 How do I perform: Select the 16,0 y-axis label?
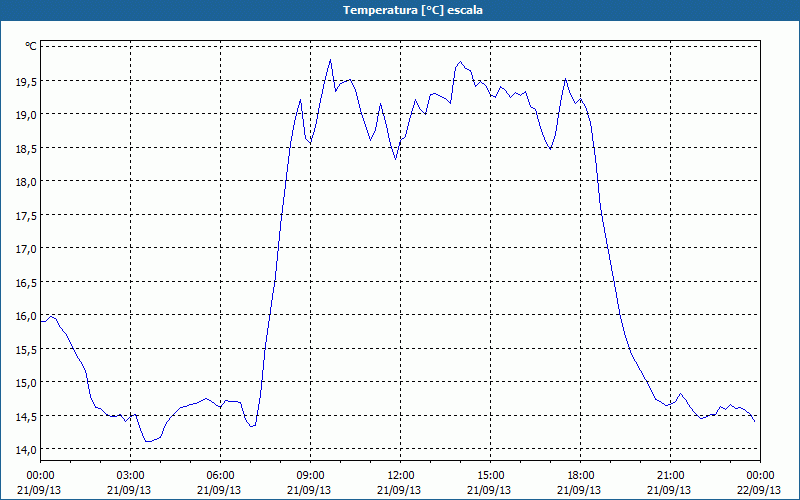click(x=26, y=316)
